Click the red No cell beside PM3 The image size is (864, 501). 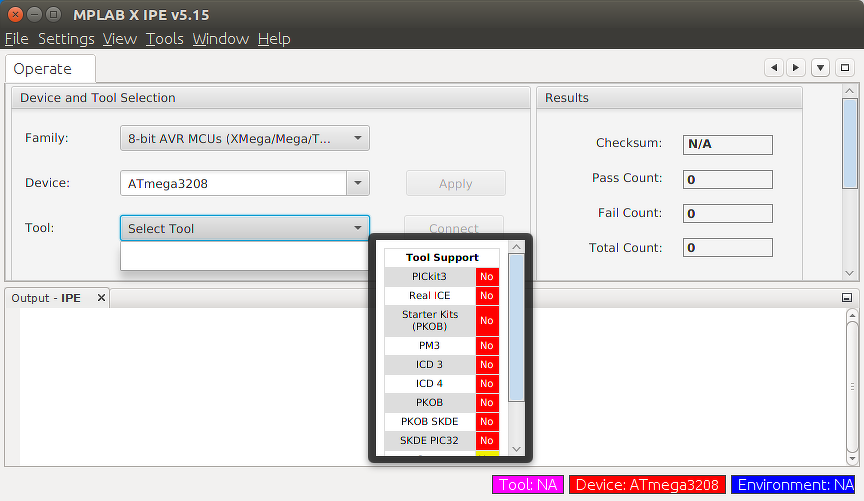[x=487, y=346]
